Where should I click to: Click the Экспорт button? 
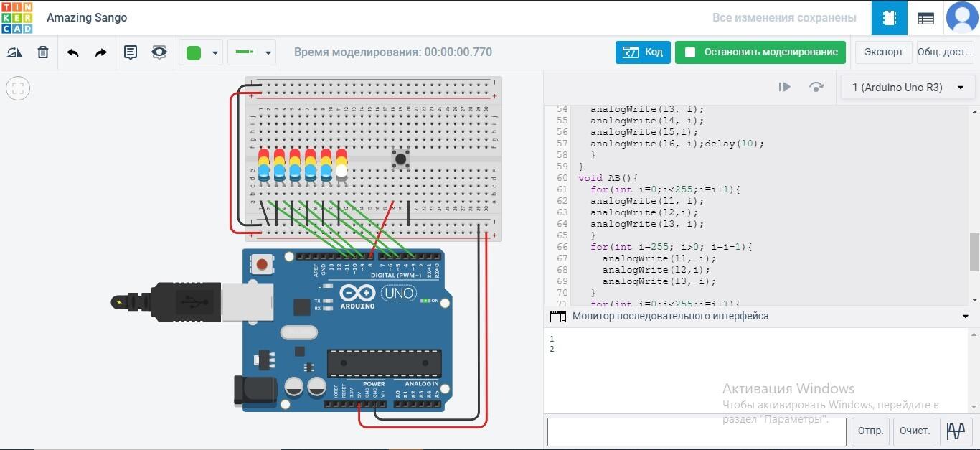(884, 52)
